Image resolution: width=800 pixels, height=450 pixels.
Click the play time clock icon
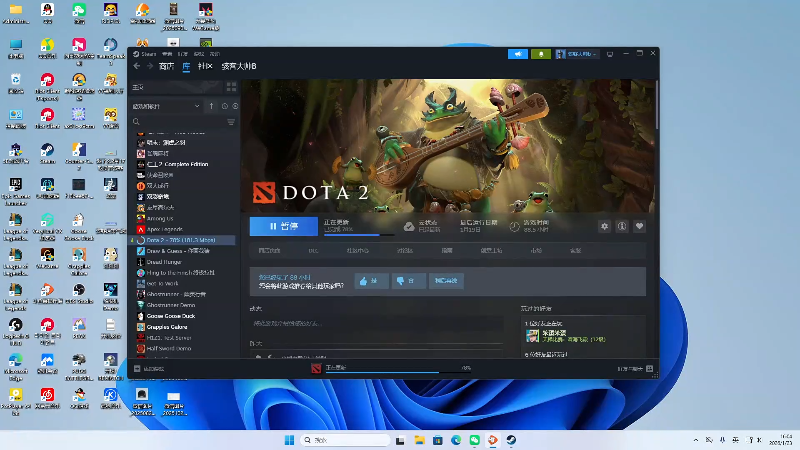(x=514, y=227)
